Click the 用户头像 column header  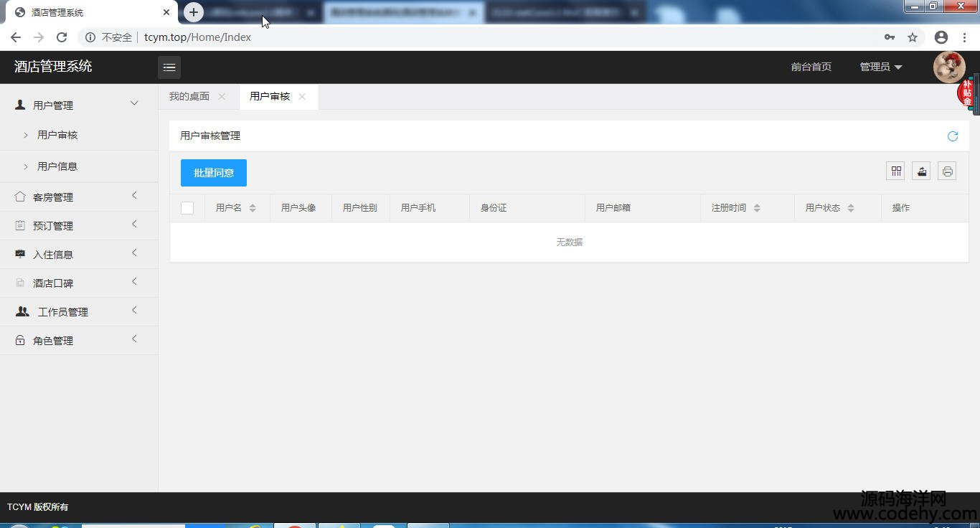tap(298, 208)
